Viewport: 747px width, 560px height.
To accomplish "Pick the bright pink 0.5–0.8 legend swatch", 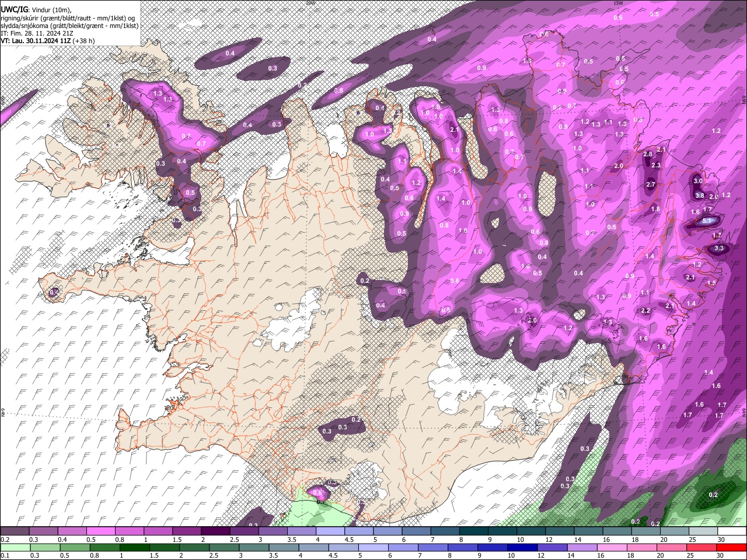I will coord(101,531).
